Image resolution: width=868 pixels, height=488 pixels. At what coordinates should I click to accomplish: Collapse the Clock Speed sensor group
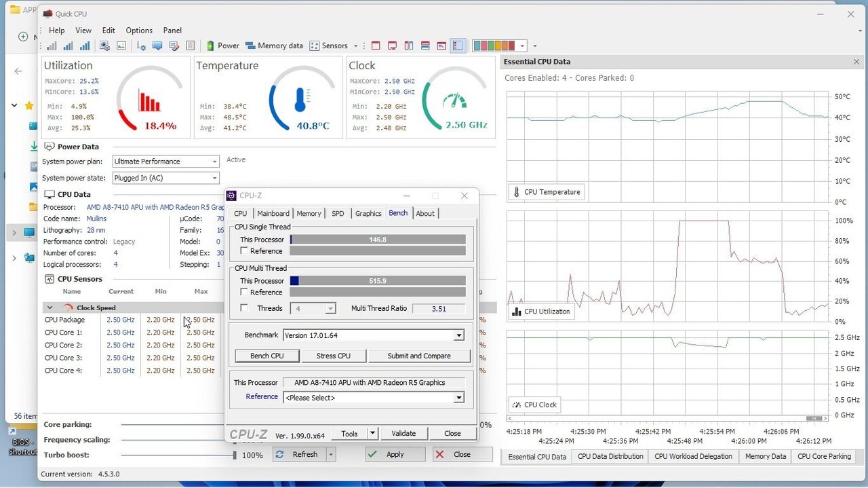[x=50, y=307]
